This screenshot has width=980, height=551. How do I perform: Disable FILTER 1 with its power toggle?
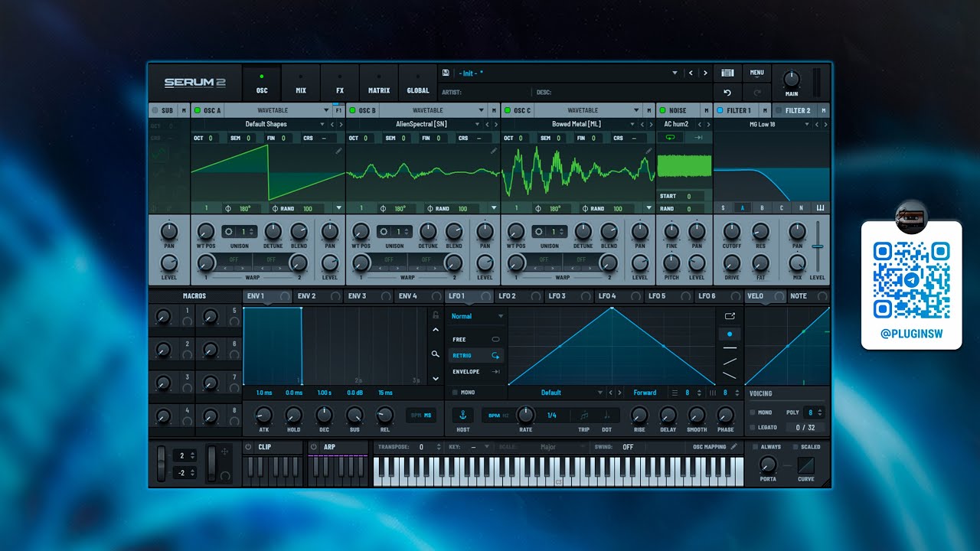(x=720, y=110)
